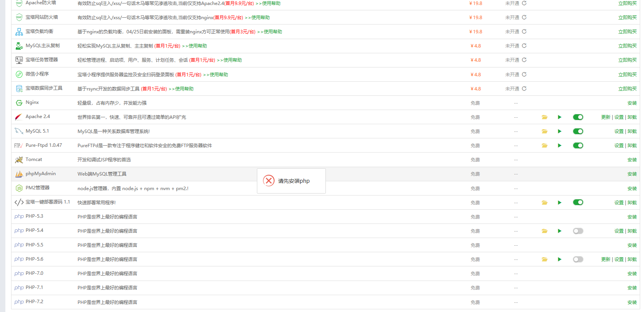Refresh 未开通 status for 宝塔网站防火墙
Image resolution: width=644 pixels, height=312 pixels.
click(524, 17)
